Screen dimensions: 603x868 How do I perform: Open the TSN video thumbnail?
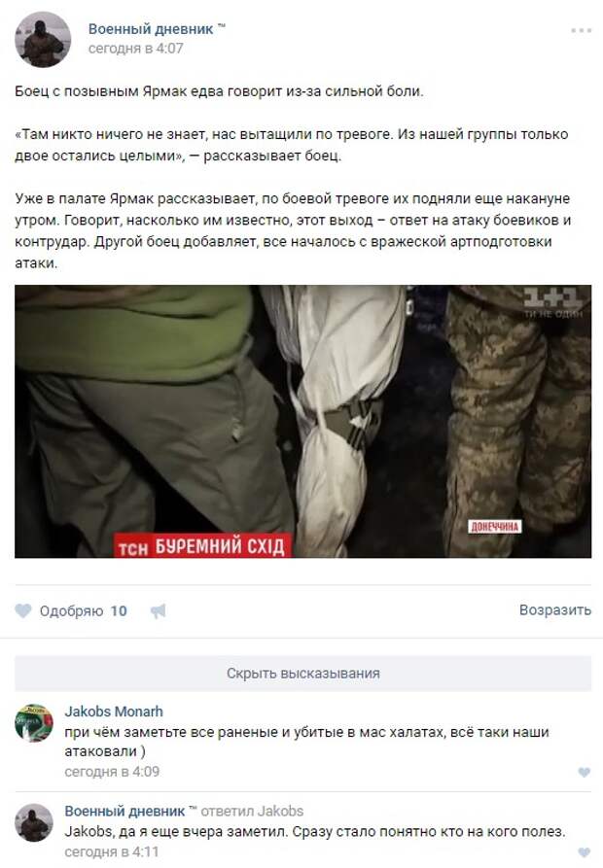click(302, 421)
